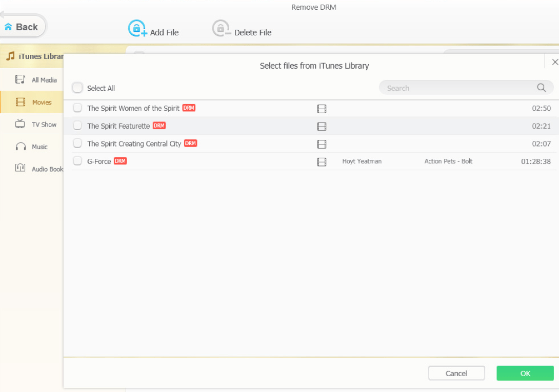
Task: Select The Spirit Featurette checkbox
Action: pos(77,126)
